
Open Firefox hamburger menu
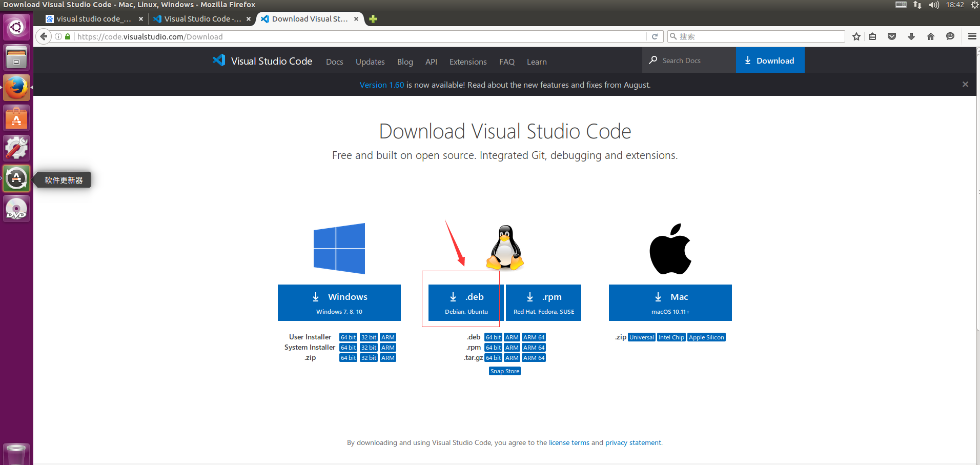coord(972,36)
